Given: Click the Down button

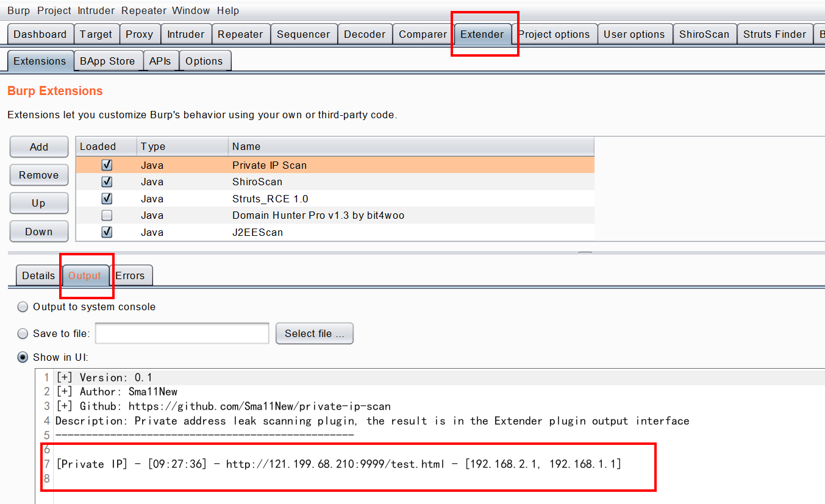Looking at the screenshot, I should coord(39,232).
